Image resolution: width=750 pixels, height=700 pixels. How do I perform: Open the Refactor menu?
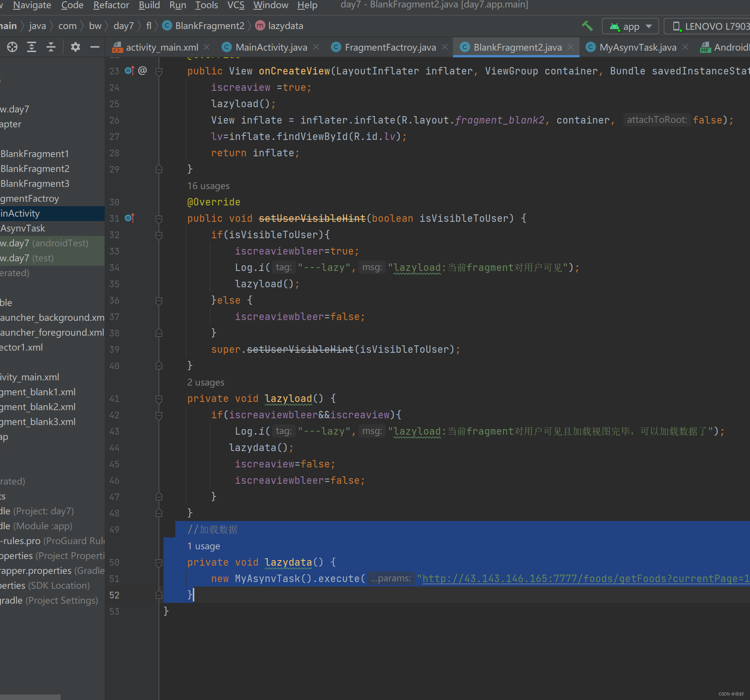pyautogui.click(x=111, y=5)
